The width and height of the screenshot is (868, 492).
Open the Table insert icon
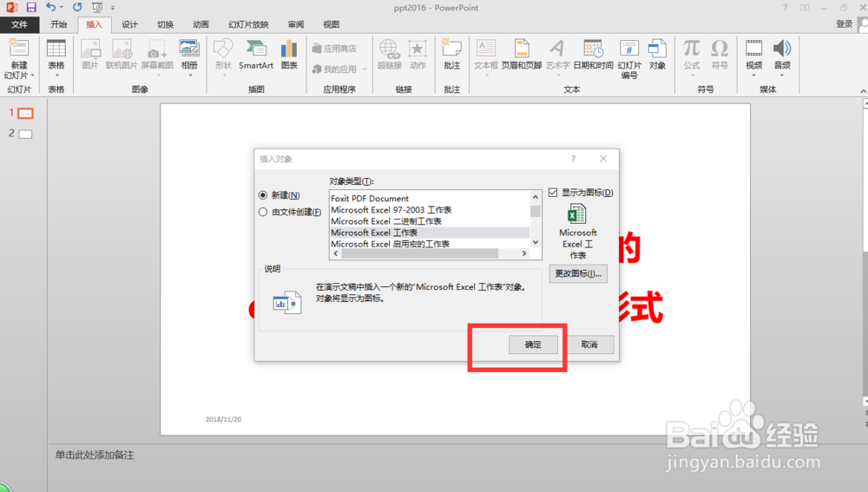[56, 49]
